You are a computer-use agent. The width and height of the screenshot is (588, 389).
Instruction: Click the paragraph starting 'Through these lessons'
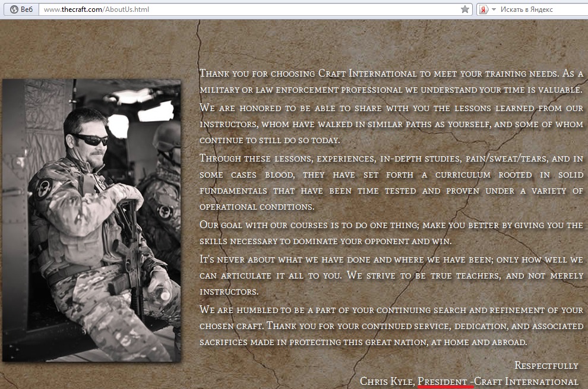pos(391,182)
